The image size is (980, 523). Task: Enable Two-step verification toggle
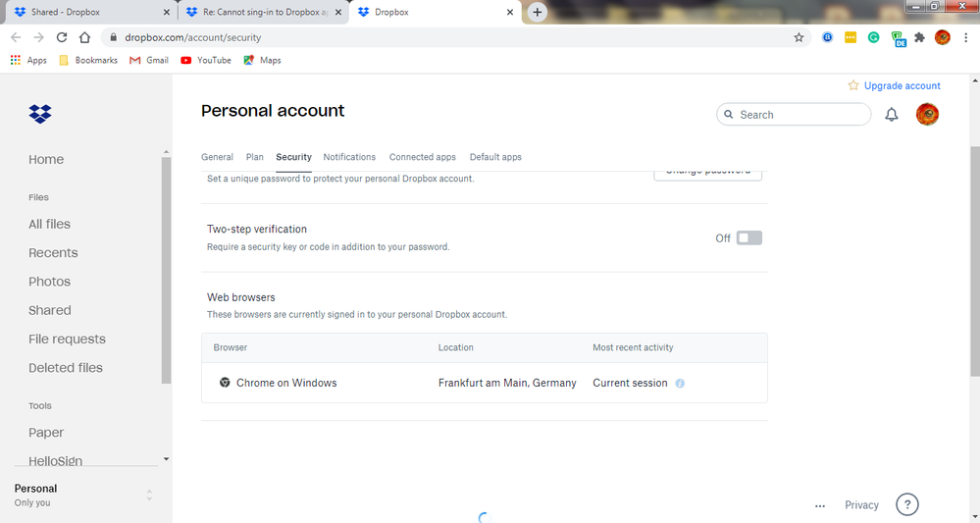tap(748, 238)
